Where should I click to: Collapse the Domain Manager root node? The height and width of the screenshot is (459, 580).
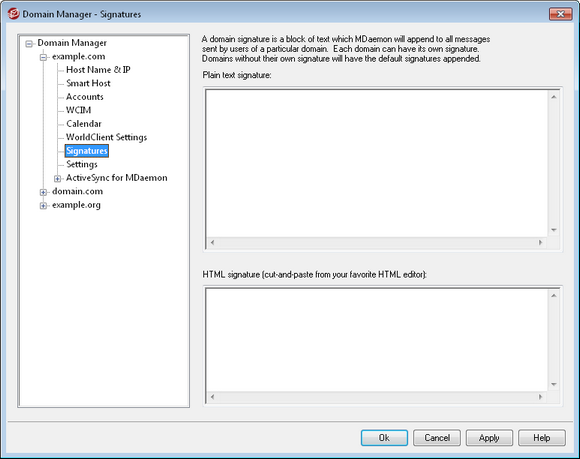pos(29,44)
